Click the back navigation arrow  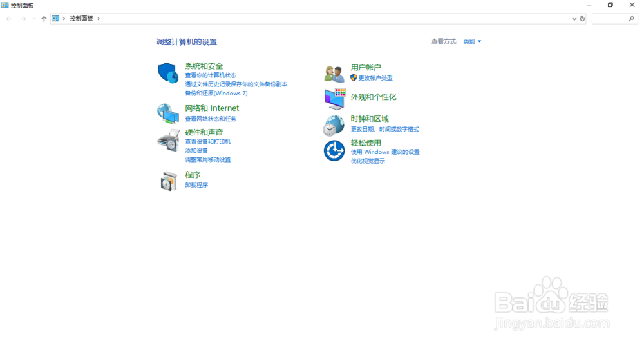pyautogui.click(x=9, y=19)
